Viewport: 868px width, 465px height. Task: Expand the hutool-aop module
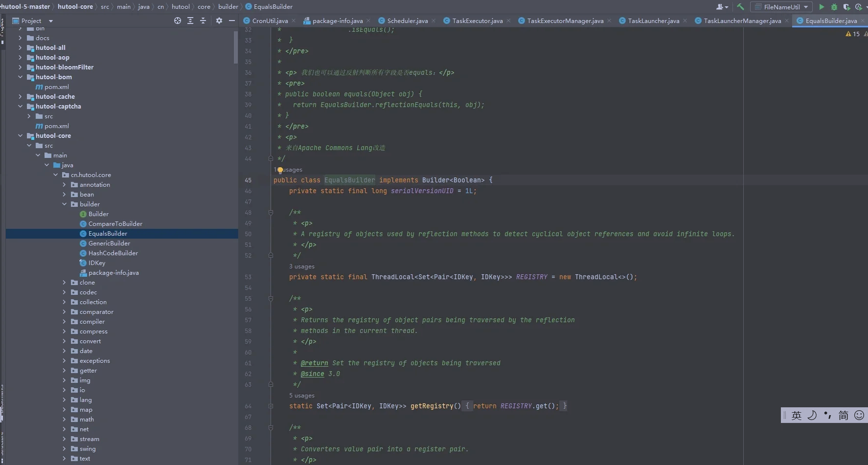20,58
